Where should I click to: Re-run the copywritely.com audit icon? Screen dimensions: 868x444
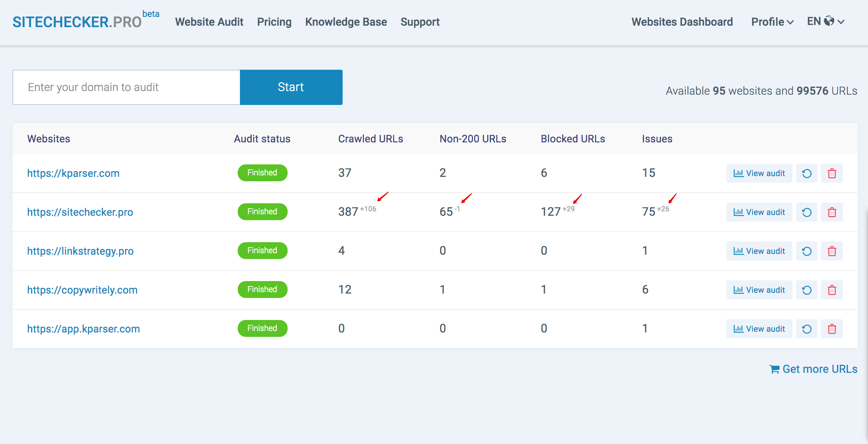(806, 290)
